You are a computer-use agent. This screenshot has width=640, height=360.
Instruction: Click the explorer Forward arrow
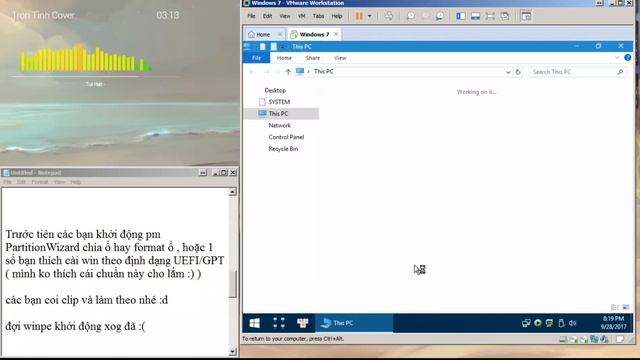coord(266,72)
